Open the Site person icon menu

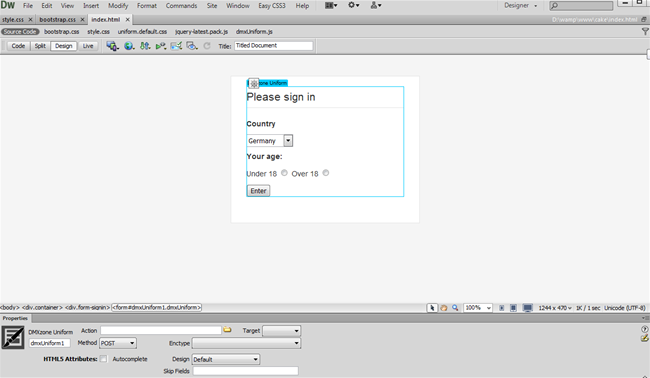pos(376,5)
